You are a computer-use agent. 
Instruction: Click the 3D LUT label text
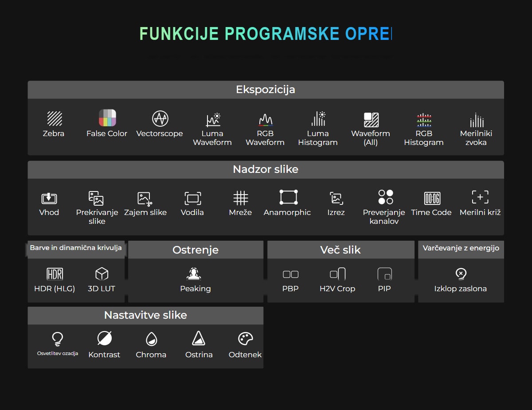click(x=102, y=289)
